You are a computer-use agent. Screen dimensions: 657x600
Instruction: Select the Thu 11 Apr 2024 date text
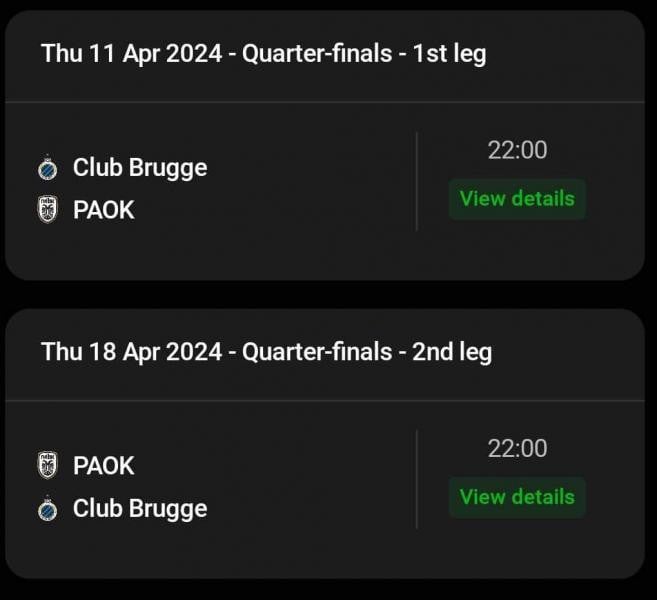click(x=132, y=54)
